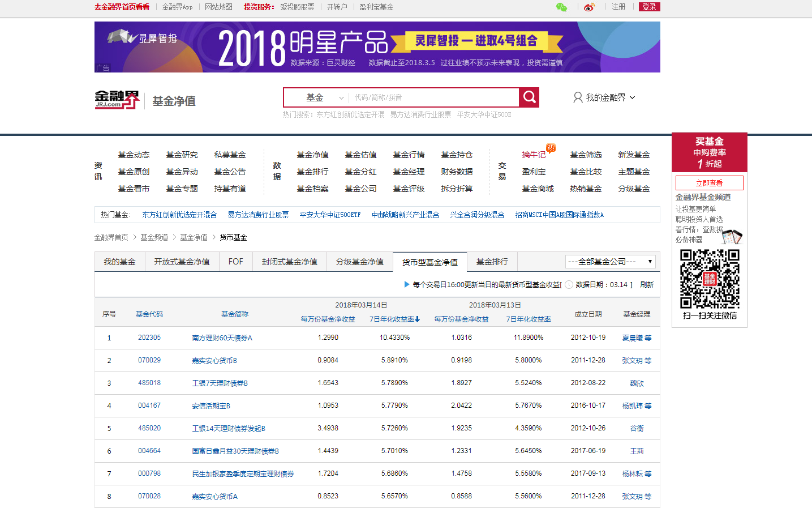The image size is (812, 508).
Task: Open fund 南方理财60天债券A
Action: point(222,338)
